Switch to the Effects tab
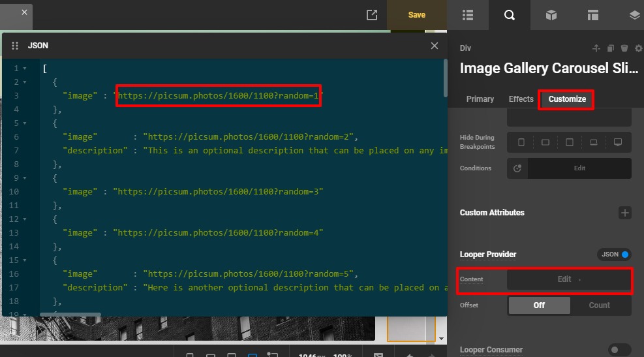 pos(521,99)
